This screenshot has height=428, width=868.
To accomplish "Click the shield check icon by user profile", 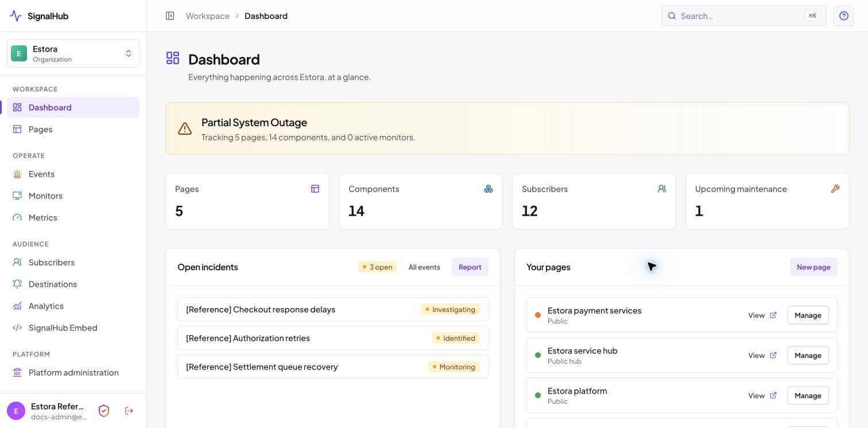I will (x=104, y=411).
